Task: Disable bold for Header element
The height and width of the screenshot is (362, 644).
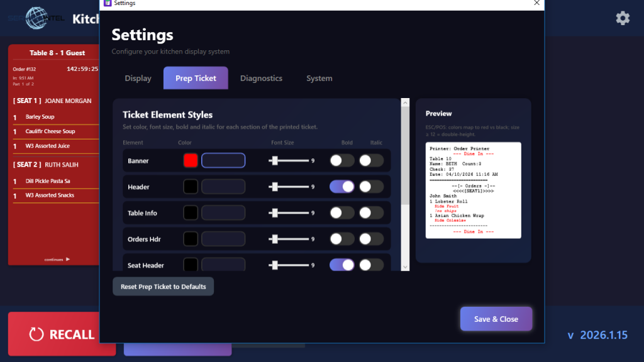Action: click(x=342, y=187)
